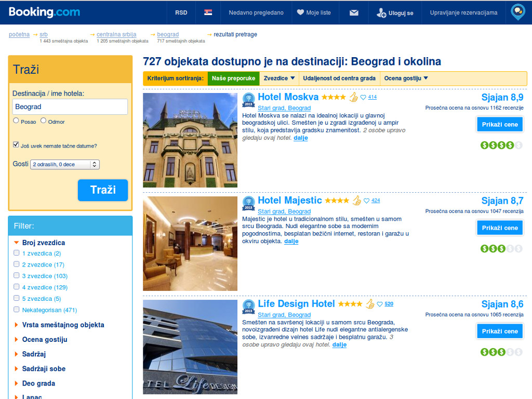This screenshot has width=532, height=399.
Task: Check the 2 zvezdice filter
Action: coord(16,264)
